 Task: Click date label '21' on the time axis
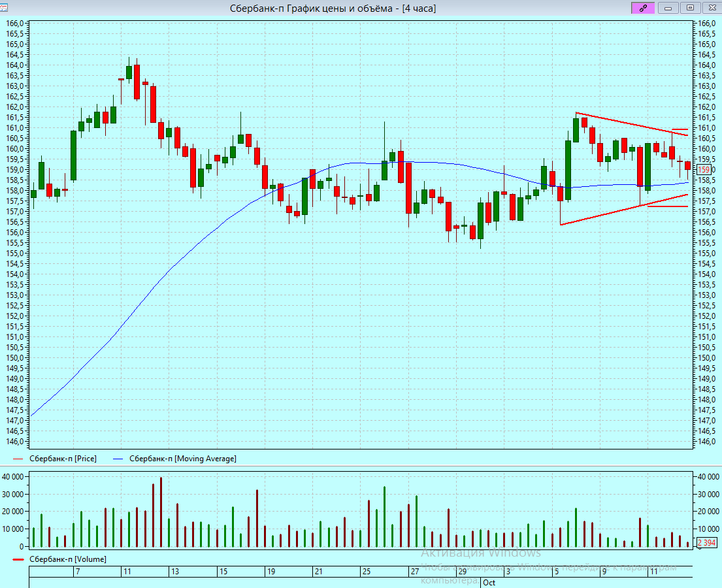319,572
